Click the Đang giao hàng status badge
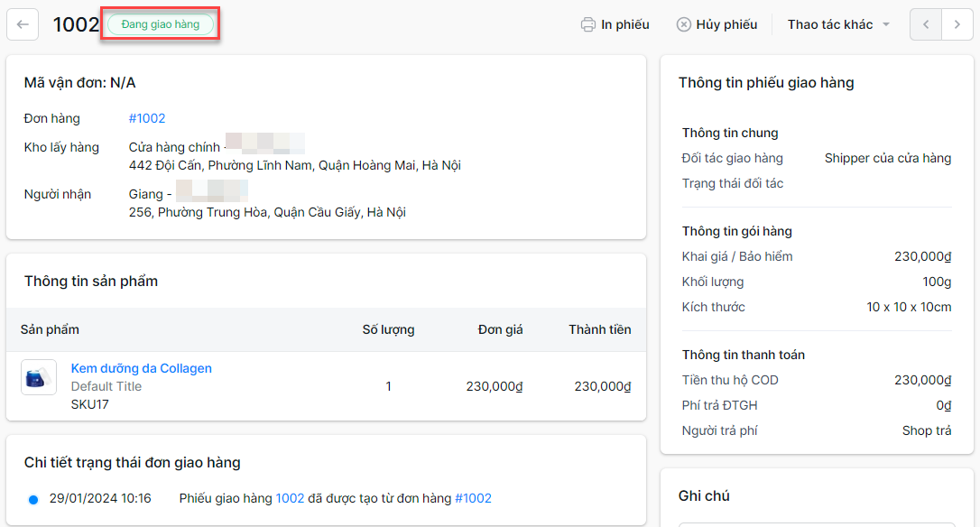 (x=161, y=24)
